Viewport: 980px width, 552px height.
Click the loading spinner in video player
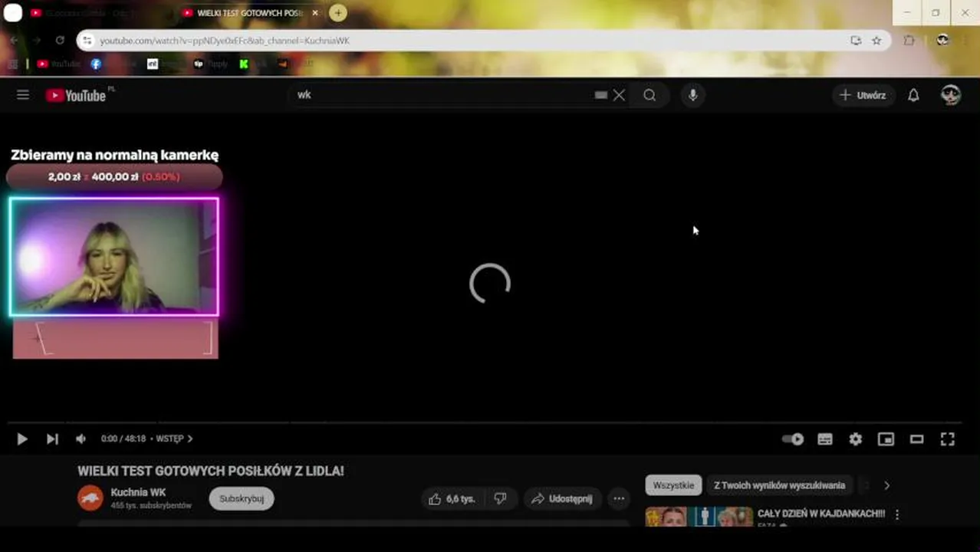point(490,284)
